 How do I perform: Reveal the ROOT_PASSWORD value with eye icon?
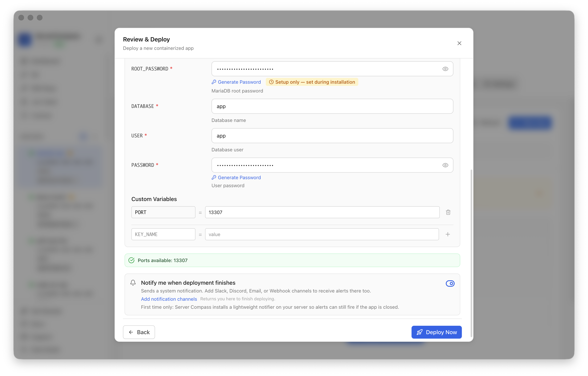pos(445,69)
